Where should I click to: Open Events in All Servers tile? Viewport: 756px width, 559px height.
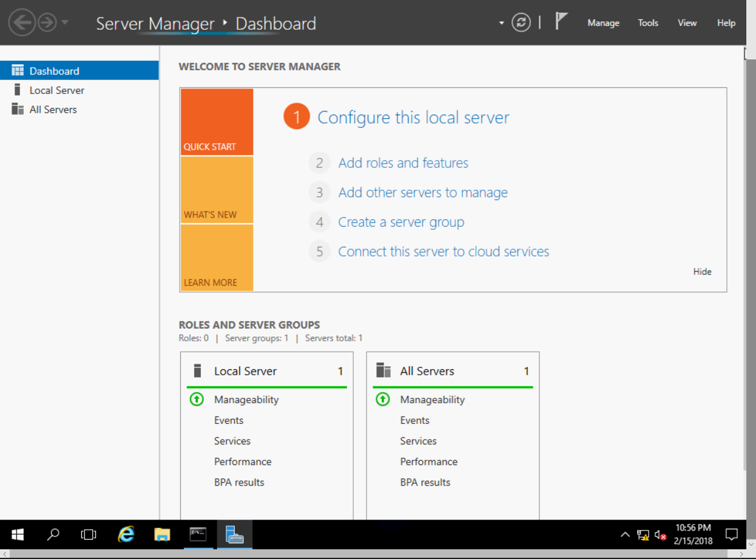click(415, 420)
